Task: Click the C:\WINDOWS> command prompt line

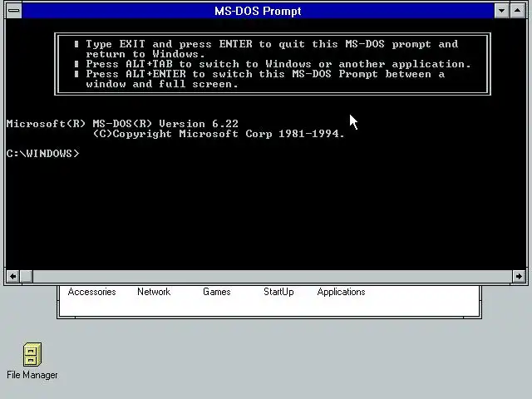Action: pyautogui.click(x=42, y=153)
